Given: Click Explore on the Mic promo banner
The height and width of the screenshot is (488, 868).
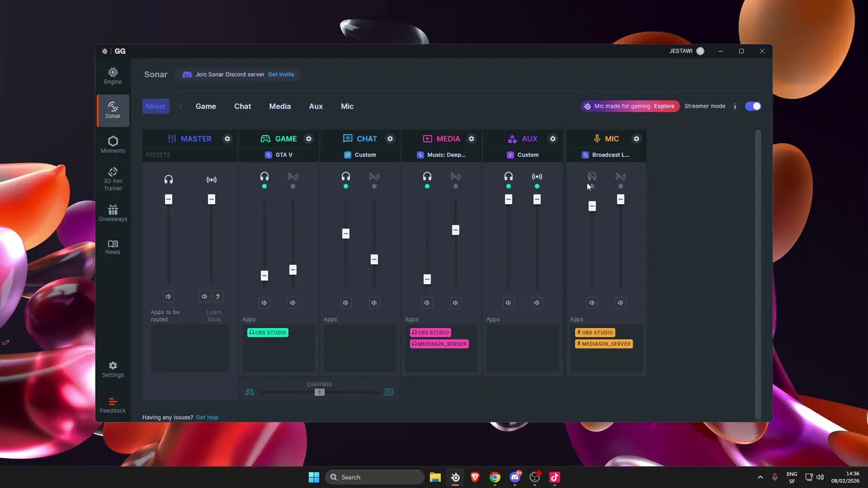Looking at the screenshot, I should (664, 106).
